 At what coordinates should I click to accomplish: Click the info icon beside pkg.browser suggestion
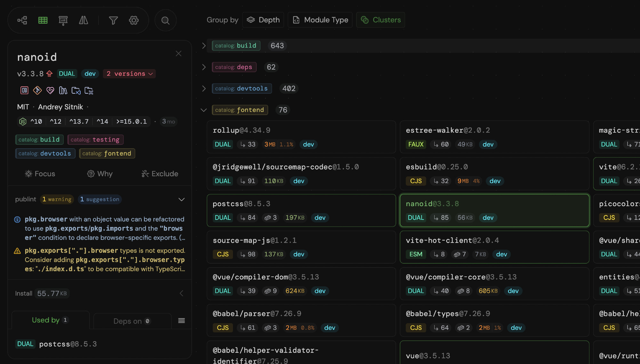click(x=17, y=220)
